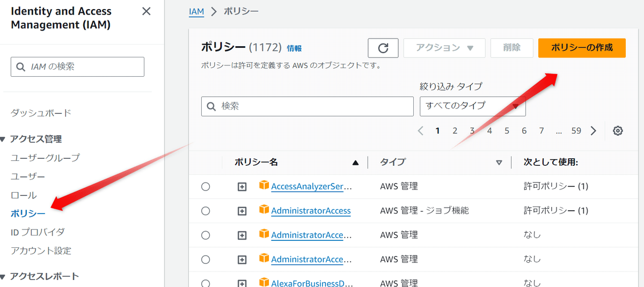Go to previous page of policies
This screenshot has width=644, height=287.
coord(420,130)
